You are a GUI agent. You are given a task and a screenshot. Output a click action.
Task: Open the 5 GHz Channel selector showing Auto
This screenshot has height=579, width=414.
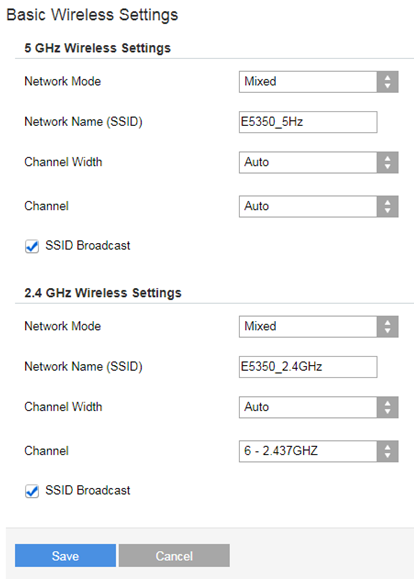(318, 206)
